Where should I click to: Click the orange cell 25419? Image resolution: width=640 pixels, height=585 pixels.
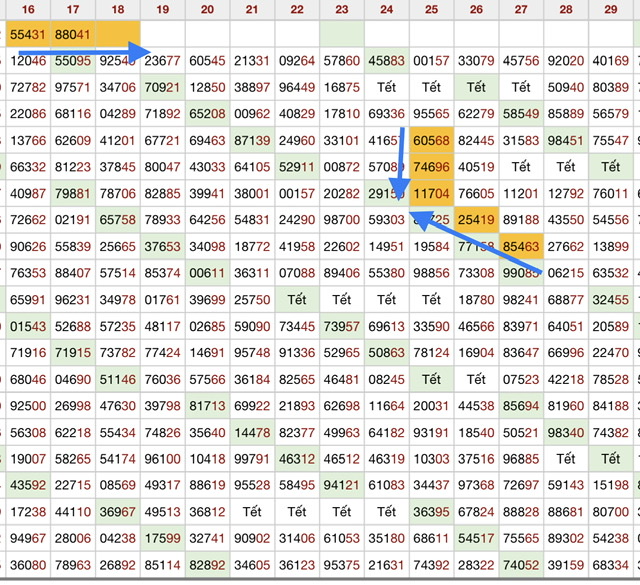coord(476,220)
